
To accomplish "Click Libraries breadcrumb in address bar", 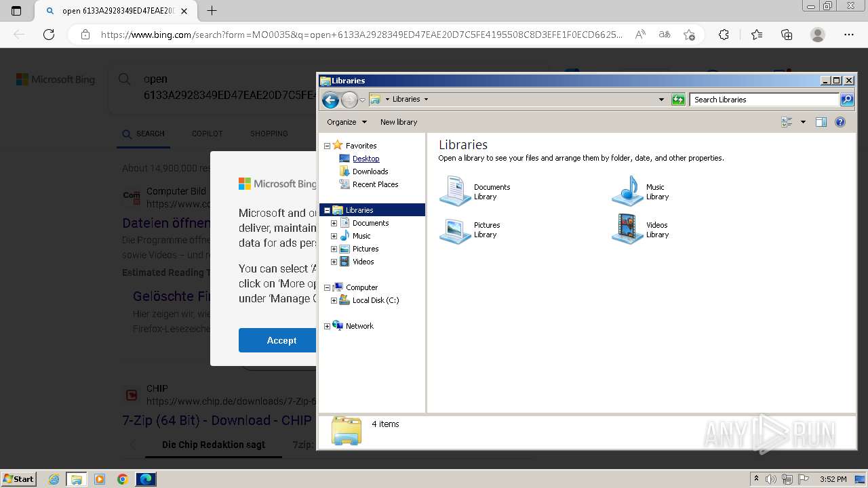I will (406, 99).
